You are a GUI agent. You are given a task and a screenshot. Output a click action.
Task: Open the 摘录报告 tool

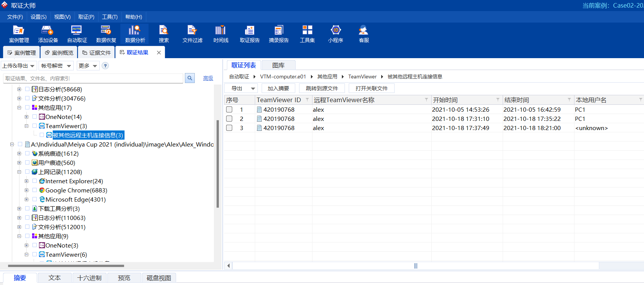click(x=278, y=34)
